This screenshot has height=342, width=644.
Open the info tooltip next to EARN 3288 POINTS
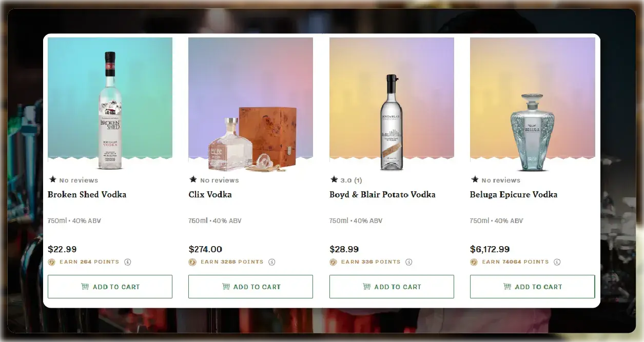point(272,261)
